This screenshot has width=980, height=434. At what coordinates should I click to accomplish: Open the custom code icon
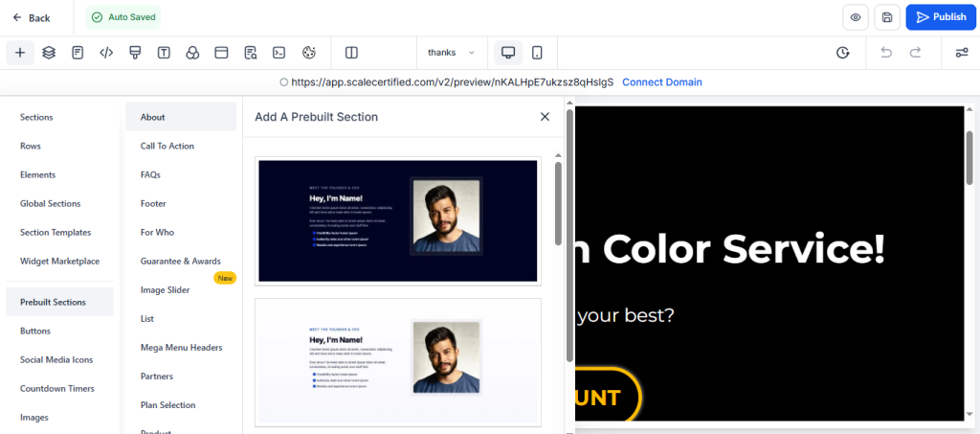[x=106, y=53]
